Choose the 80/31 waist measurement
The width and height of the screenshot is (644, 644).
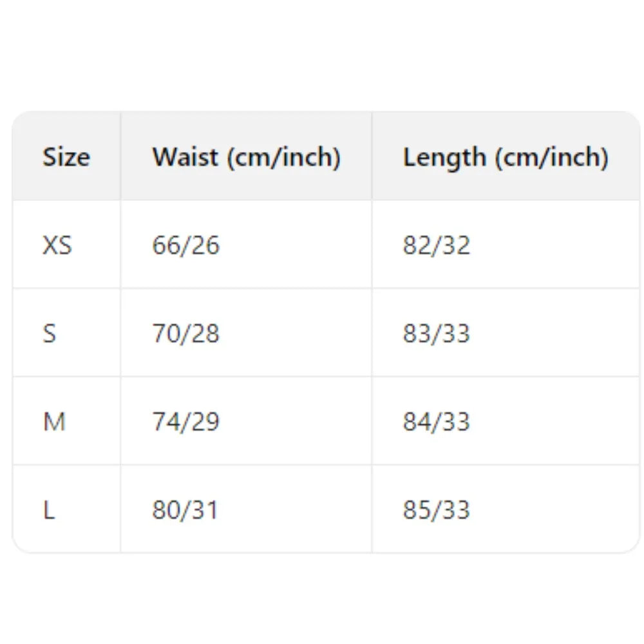tap(185, 510)
